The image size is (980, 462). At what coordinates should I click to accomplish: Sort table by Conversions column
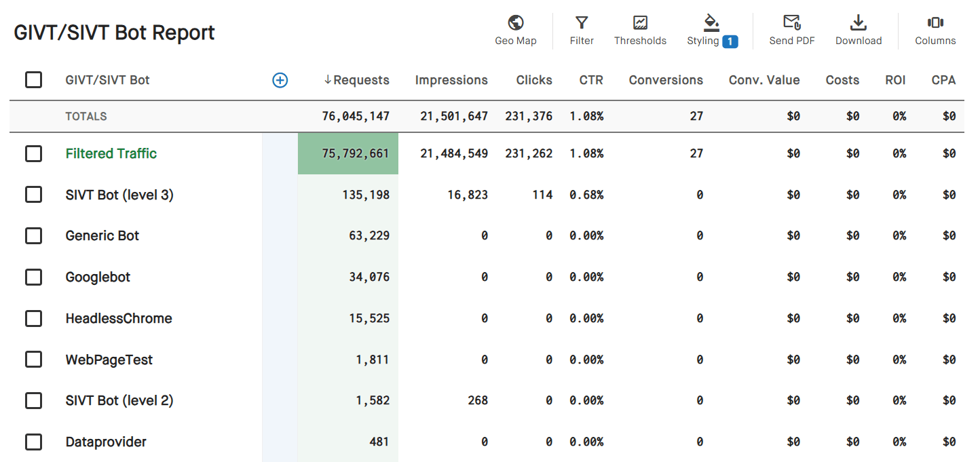(665, 80)
